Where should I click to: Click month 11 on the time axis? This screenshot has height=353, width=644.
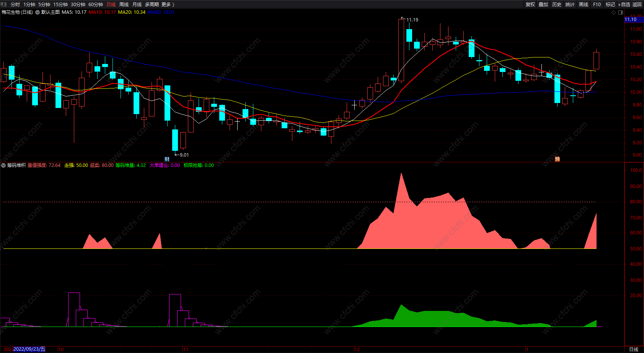(185, 349)
